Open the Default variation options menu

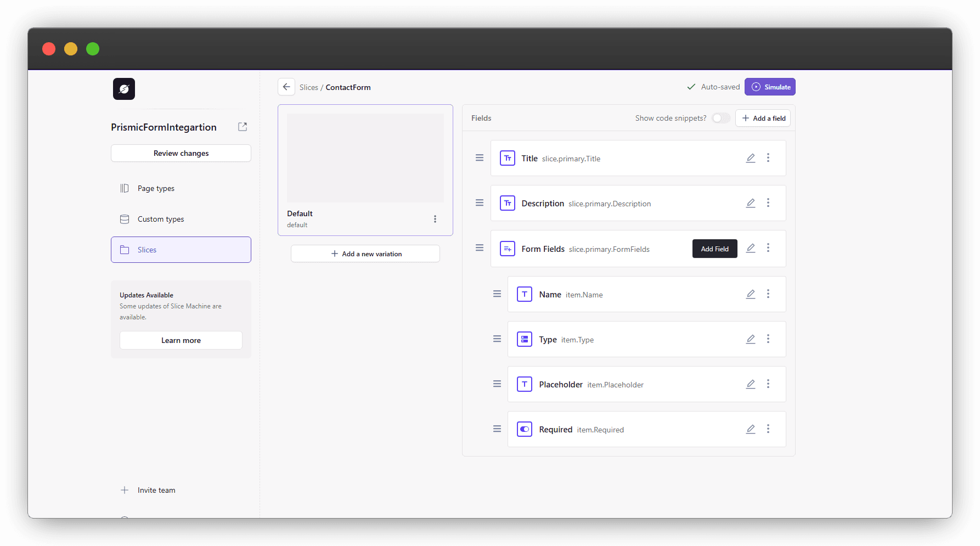pos(435,219)
